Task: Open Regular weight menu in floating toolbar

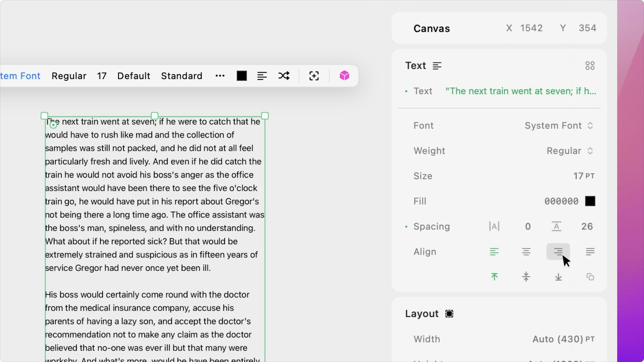Action: click(x=69, y=76)
